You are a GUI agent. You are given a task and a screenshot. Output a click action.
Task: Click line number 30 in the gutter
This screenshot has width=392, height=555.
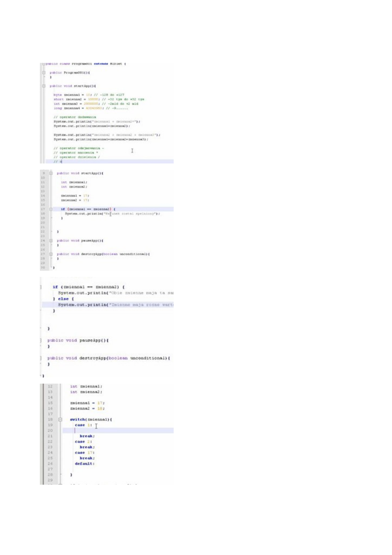point(43,267)
